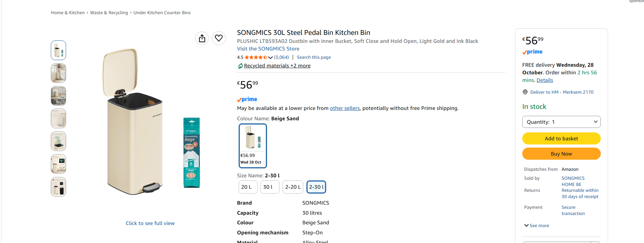Open the Quantity dropdown
The height and width of the screenshot is (243, 644).
click(x=561, y=122)
